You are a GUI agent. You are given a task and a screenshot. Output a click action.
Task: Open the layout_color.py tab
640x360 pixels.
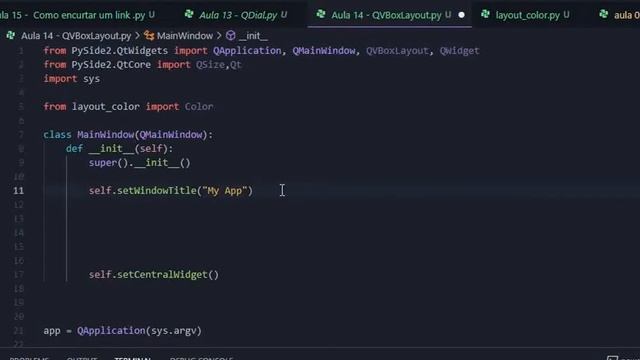[527, 15]
